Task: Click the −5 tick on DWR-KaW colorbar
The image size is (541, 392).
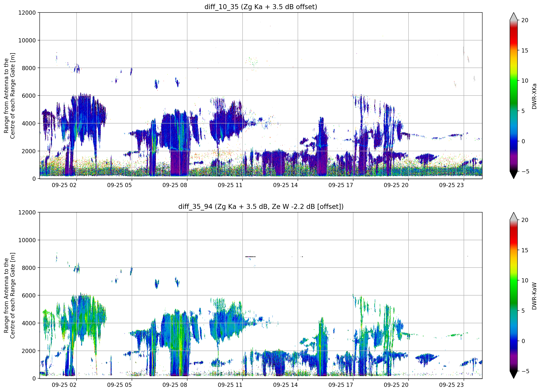Action: [525, 371]
